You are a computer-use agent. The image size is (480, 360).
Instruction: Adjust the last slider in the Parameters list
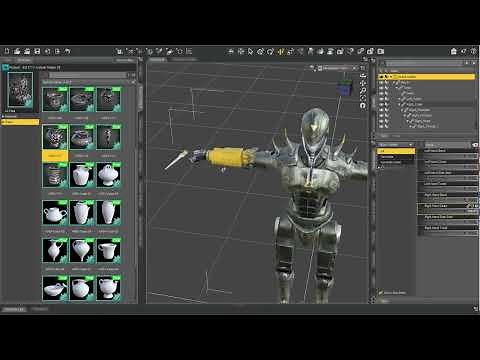coord(448,233)
